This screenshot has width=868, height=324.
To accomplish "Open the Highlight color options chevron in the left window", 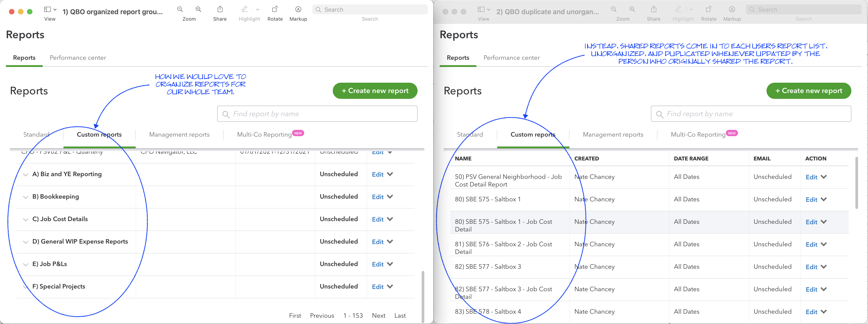I will 258,9.
